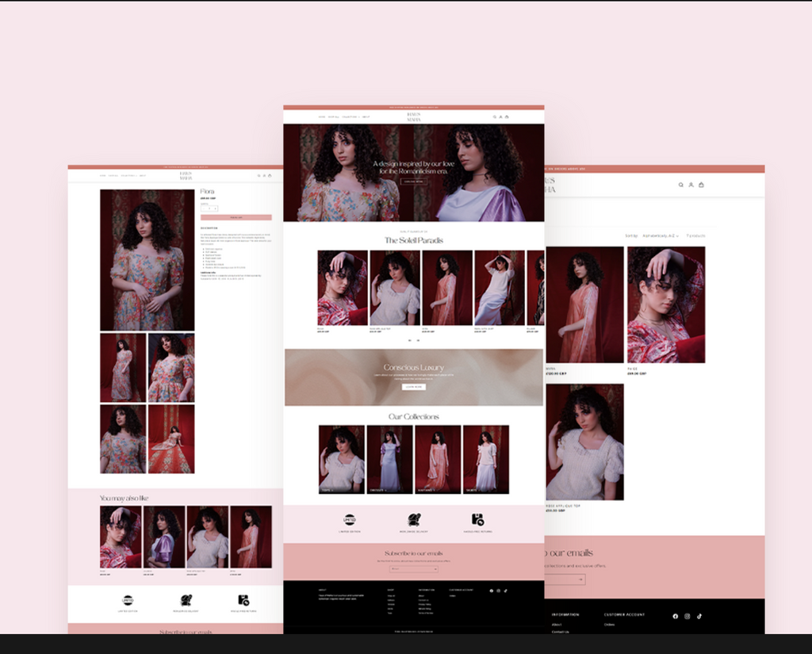Screen dimensions: 812x654
Task: Open the shopping bag icon on the center page
Action: click(507, 117)
